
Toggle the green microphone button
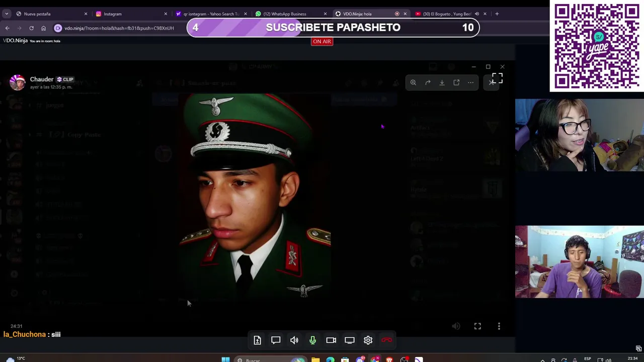pos(312,340)
